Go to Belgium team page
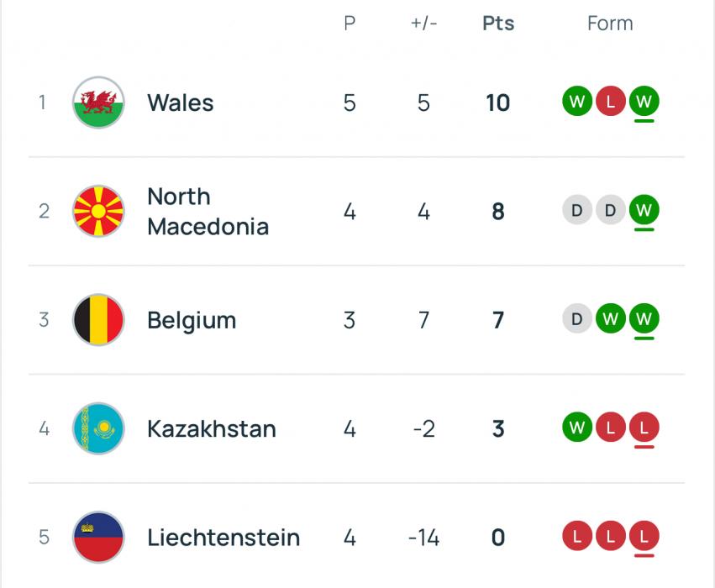 (x=192, y=320)
